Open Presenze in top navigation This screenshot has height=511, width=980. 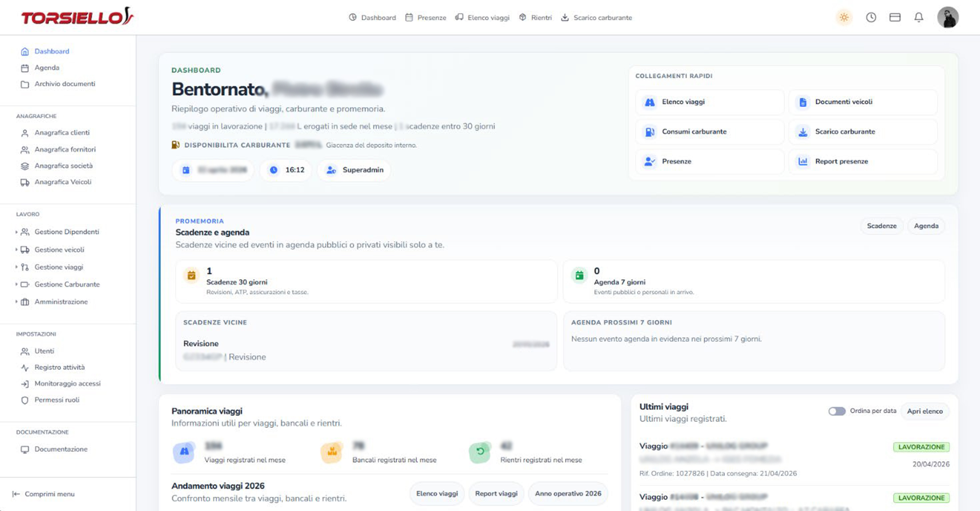(426, 18)
